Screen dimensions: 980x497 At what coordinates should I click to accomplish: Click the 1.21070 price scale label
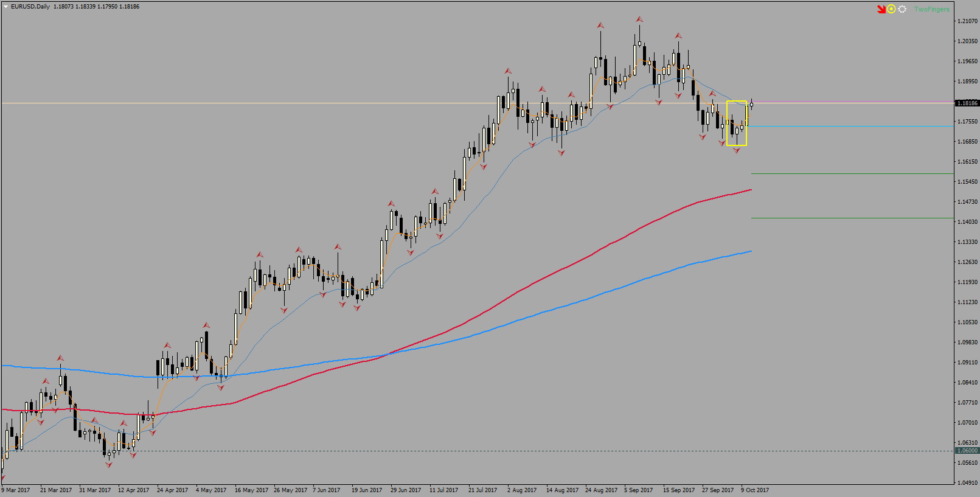968,21
